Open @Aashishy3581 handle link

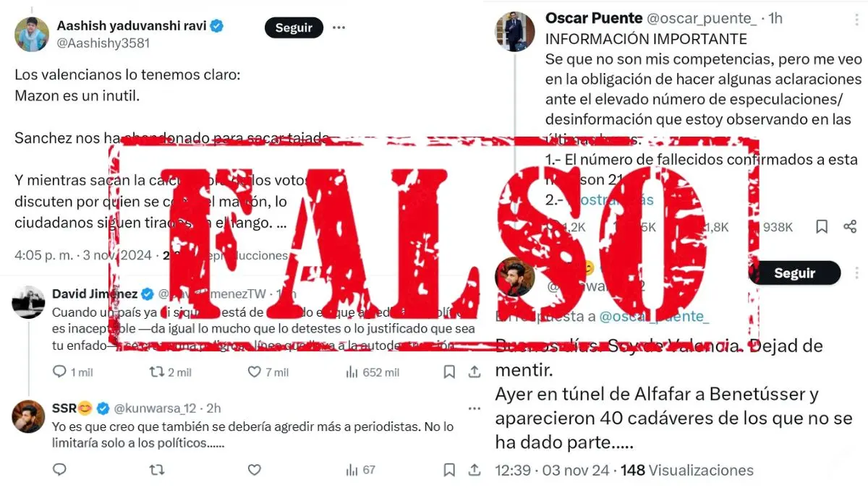[x=103, y=43]
